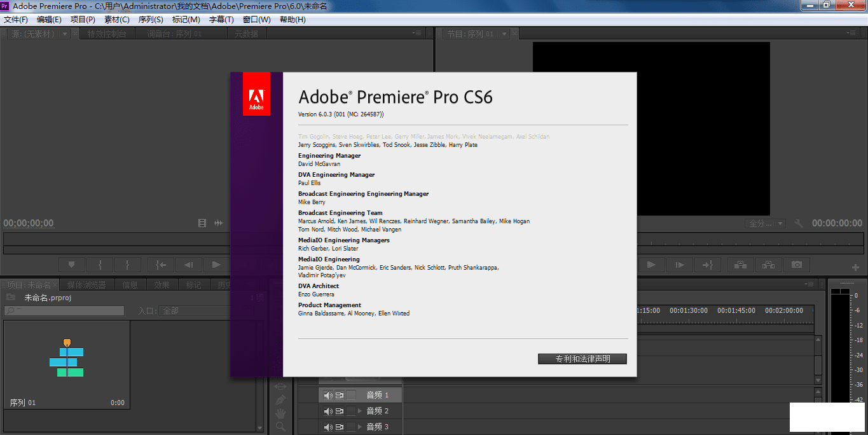The height and width of the screenshot is (435, 868).
Task: Open the 标记(M) menu
Action: (x=186, y=20)
